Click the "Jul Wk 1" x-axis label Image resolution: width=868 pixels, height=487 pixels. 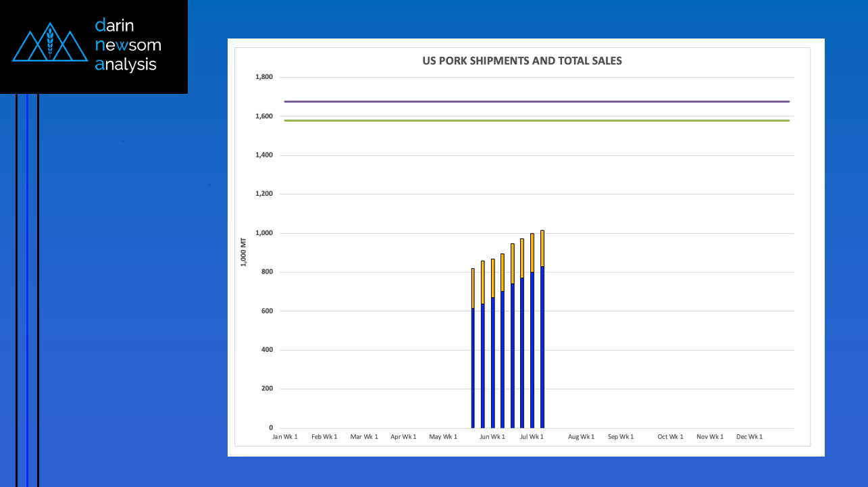pyautogui.click(x=532, y=437)
